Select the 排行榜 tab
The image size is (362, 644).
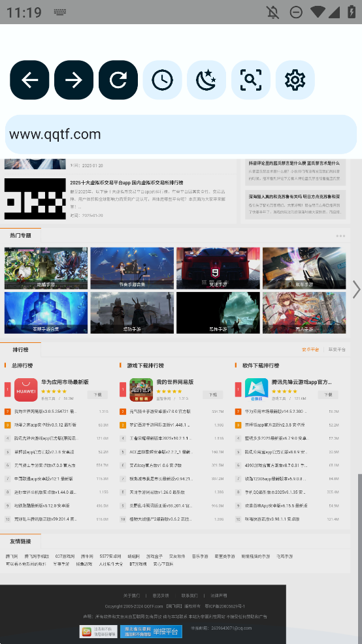20,350
